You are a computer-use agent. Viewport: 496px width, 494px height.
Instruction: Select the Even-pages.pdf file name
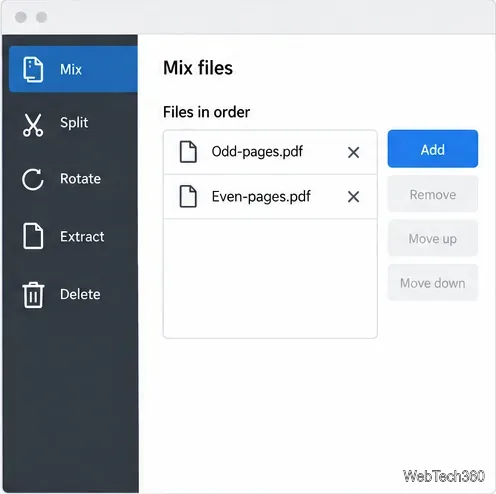261,196
